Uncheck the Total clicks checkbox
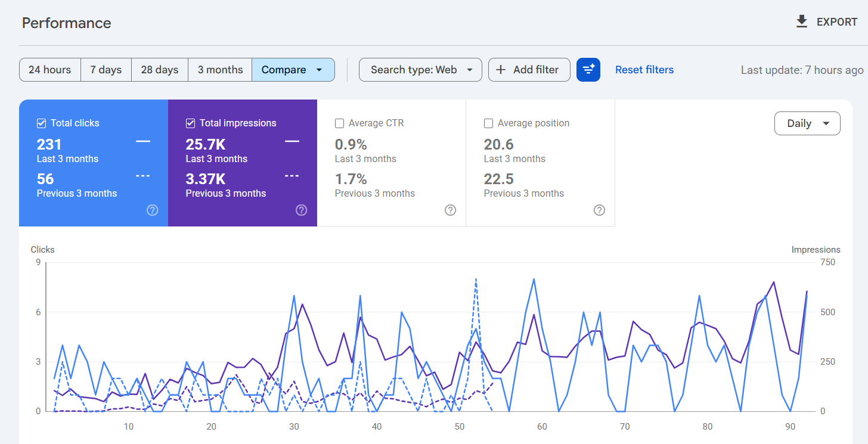 pos(41,123)
